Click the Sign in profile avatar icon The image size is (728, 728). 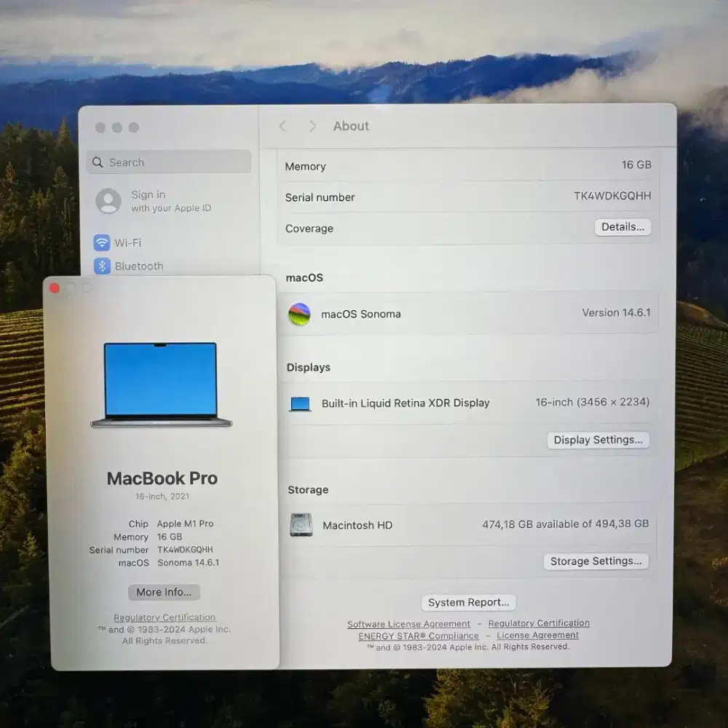tap(108, 201)
